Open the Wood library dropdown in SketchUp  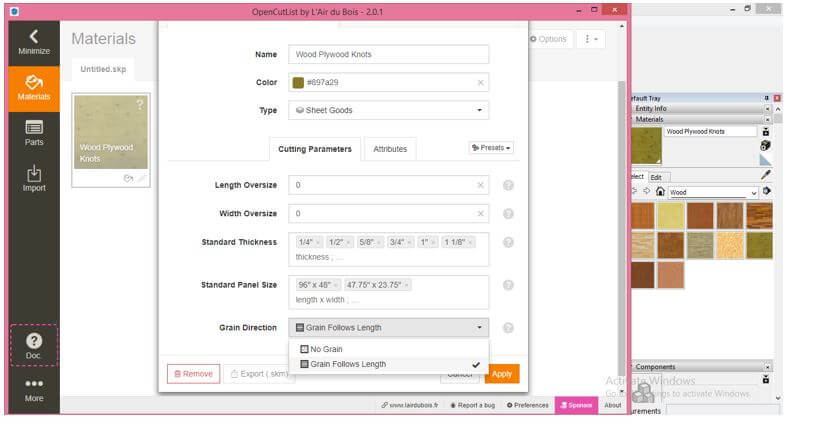[x=713, y=192]
